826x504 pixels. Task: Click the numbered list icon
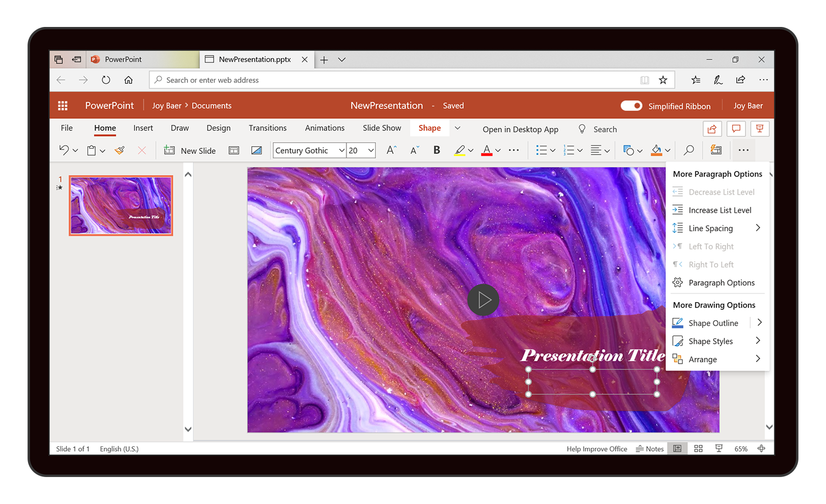point(569,150)
